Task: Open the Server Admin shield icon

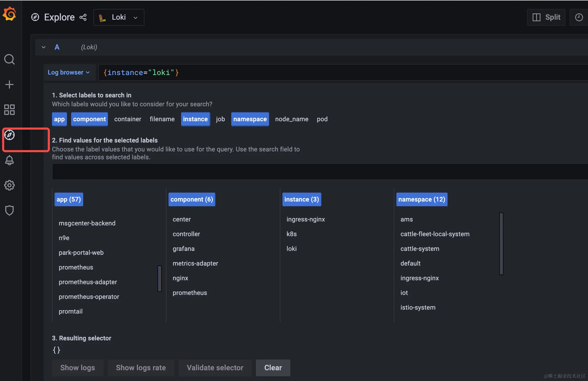Action: [9, 210]
